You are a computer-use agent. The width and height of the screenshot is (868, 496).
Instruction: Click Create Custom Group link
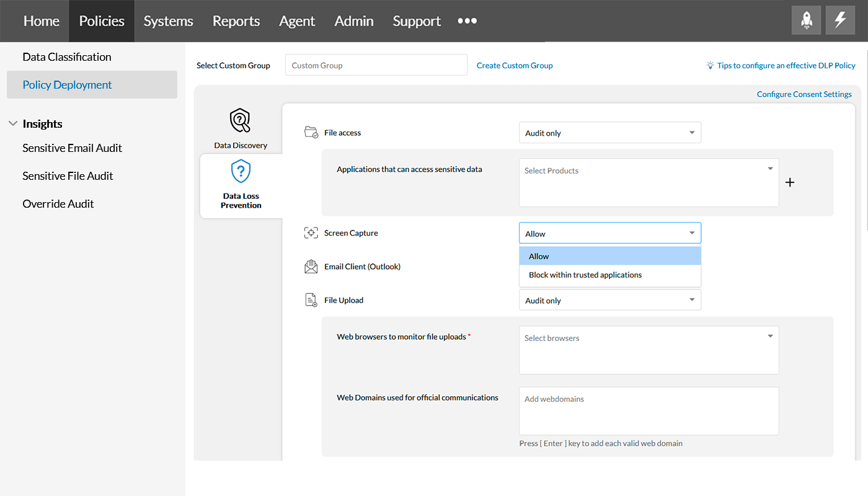(515, 65)
